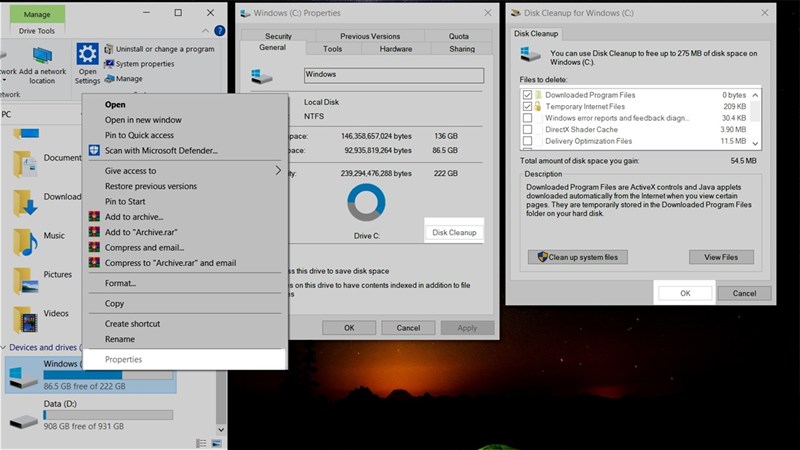Click View Files button
Viewport: 800px width, 450px height.
click(721, 257)
